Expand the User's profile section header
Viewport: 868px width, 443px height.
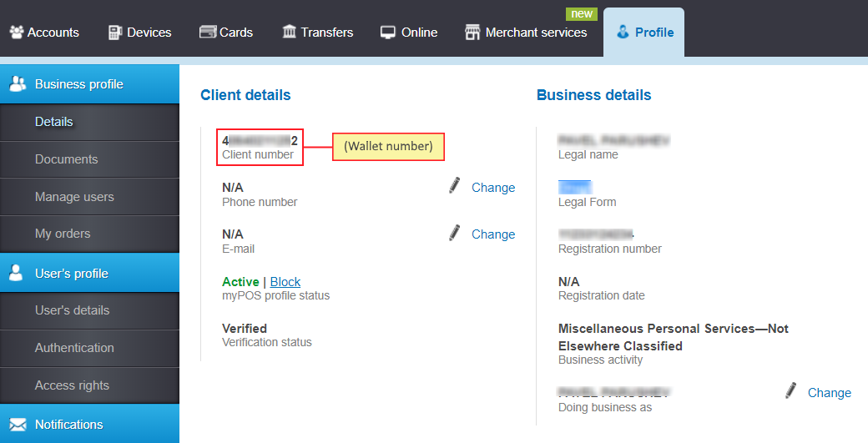[89, 273]
